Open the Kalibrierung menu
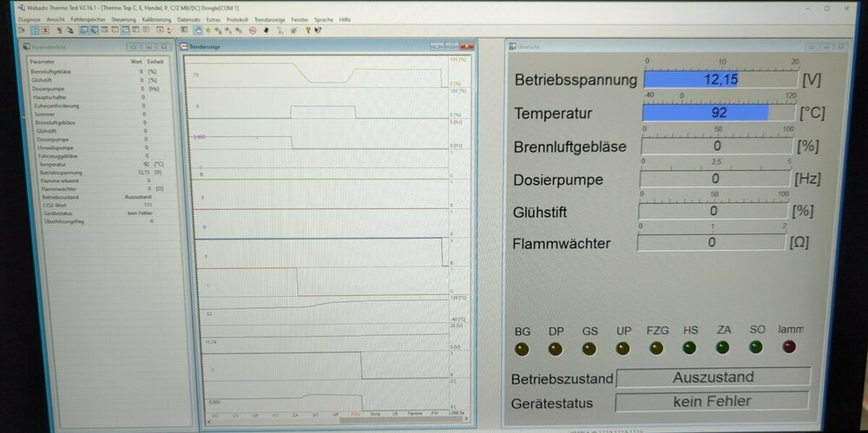 tap(156, 19)
